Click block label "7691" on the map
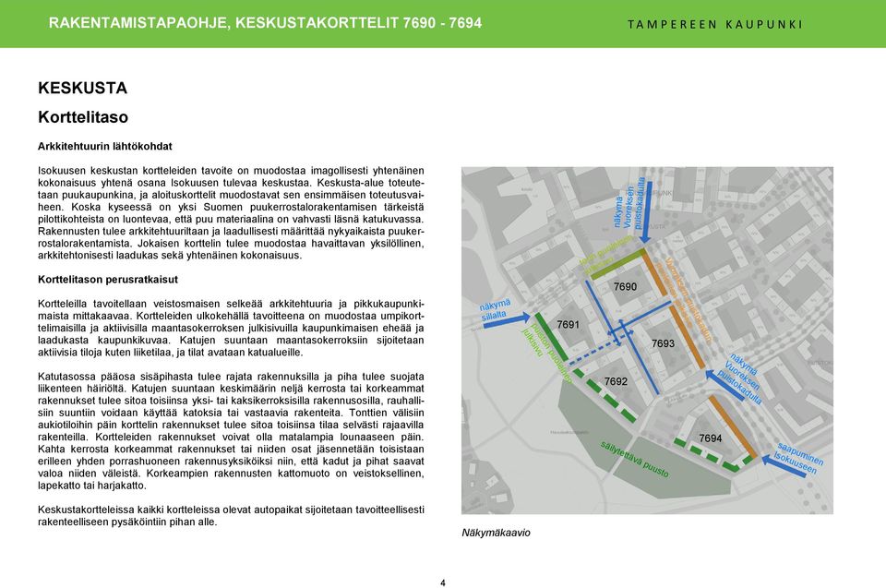Screen dimensions: 886x588 click(x=568, y=325)
